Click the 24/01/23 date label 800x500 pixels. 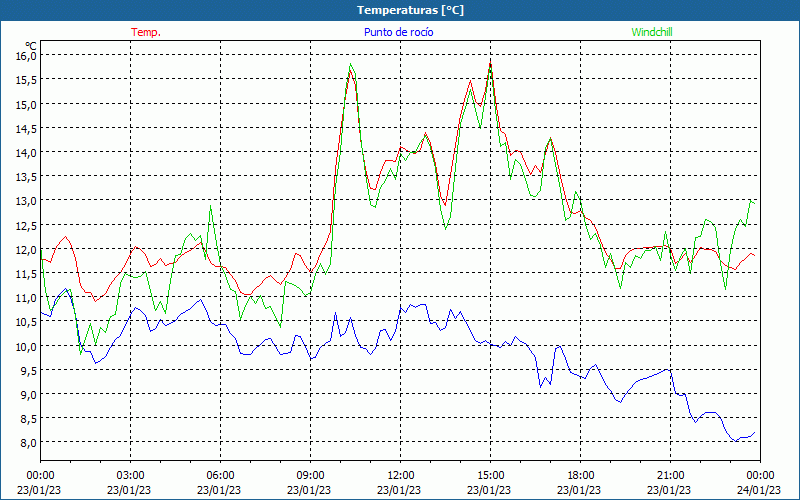(759, 490)
